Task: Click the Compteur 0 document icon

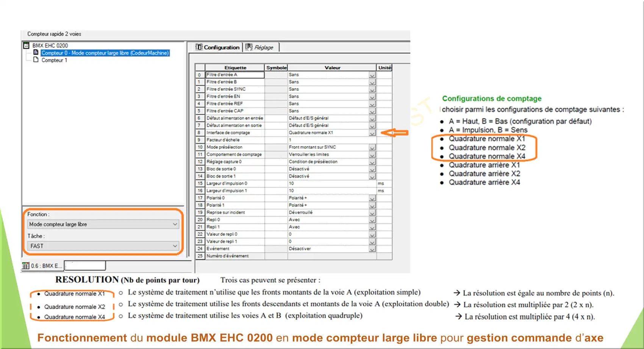Action: point(36,53)
